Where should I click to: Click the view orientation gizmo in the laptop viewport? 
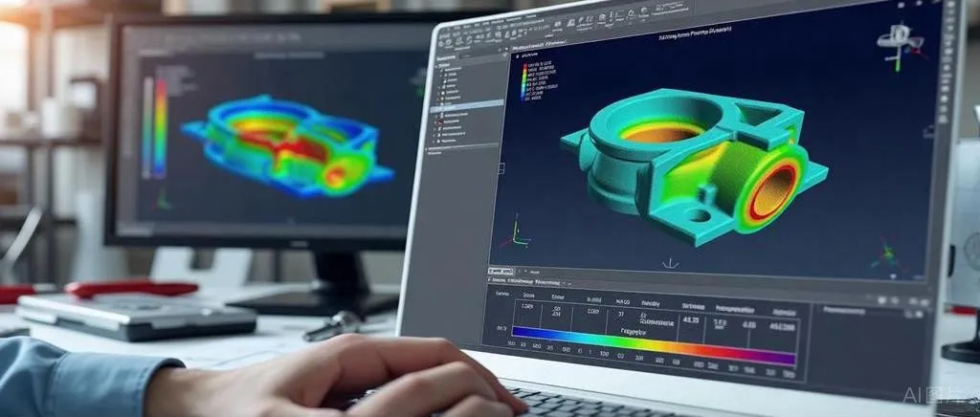(900, 45)
